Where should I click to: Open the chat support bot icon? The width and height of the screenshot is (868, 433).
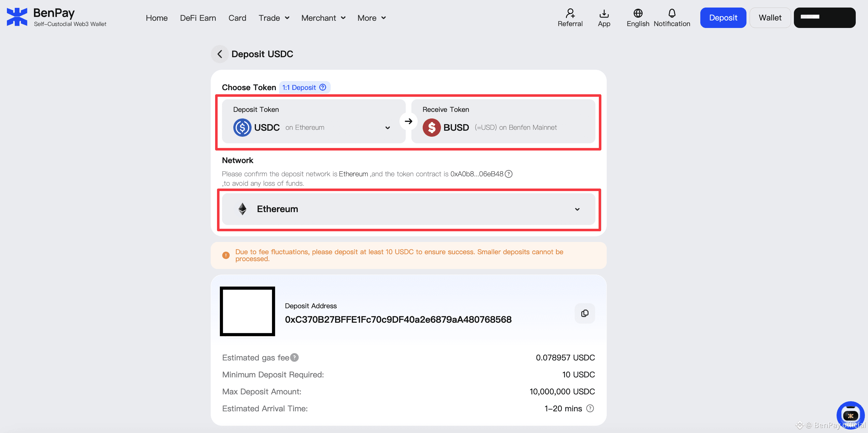pyautogui.click(x=850, y=415)
